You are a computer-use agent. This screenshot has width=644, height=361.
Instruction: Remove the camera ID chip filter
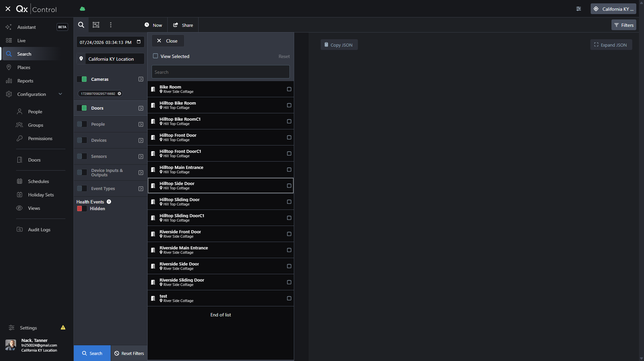(x=119, y=94)
